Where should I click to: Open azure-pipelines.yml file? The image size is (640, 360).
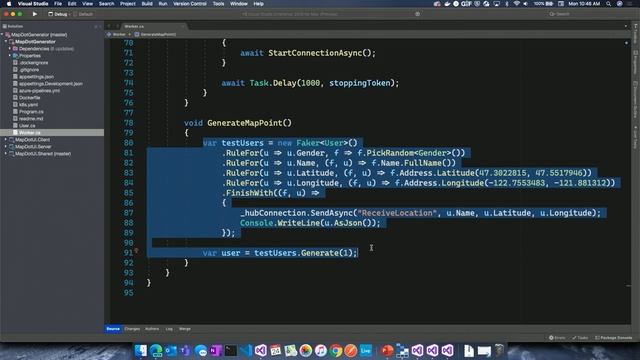[39, 91]
